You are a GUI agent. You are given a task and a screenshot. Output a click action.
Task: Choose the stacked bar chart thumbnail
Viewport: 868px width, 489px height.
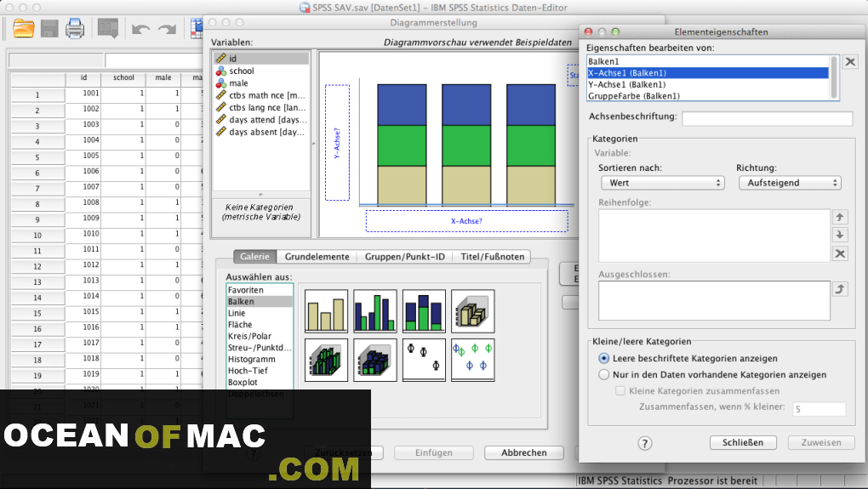click(424, 311)
